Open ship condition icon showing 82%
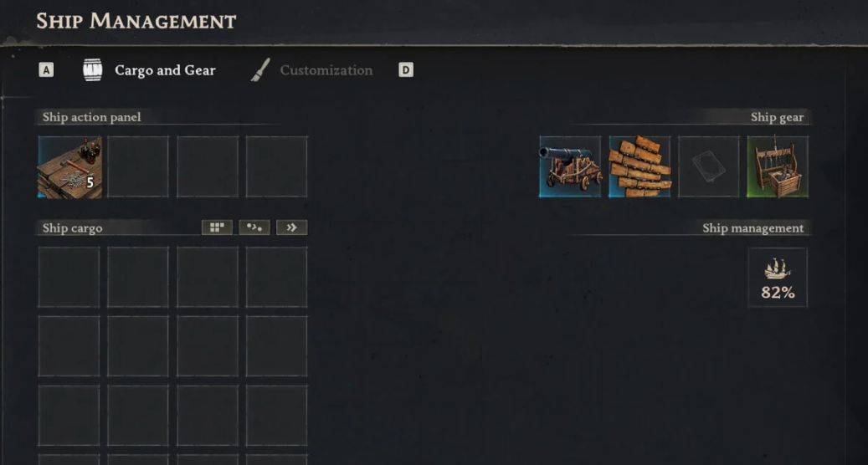868x465 pixels. tap(778, 278)
